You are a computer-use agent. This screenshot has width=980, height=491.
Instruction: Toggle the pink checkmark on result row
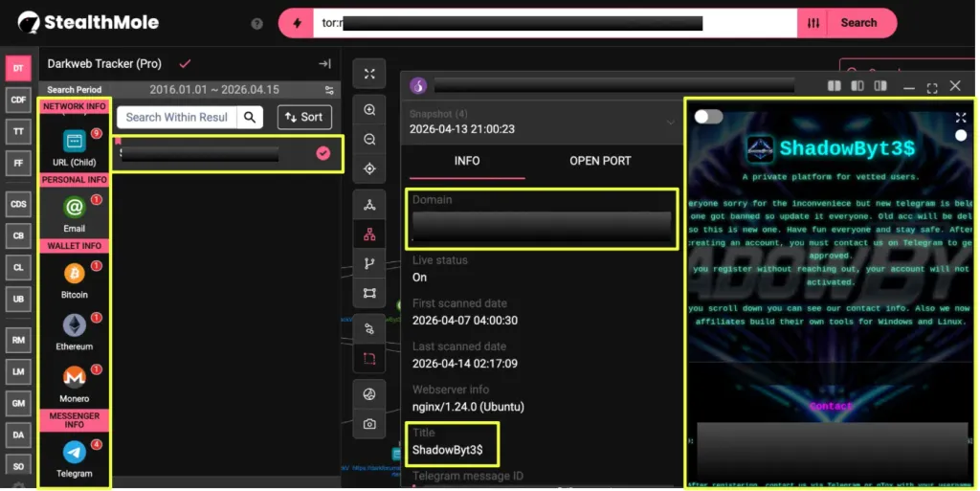coord(323,153)
